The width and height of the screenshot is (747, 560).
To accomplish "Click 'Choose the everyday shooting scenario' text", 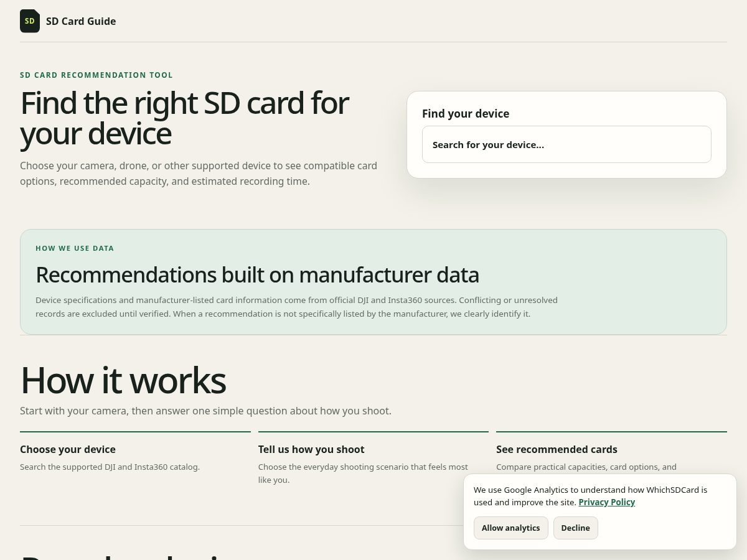I will 363,474.
